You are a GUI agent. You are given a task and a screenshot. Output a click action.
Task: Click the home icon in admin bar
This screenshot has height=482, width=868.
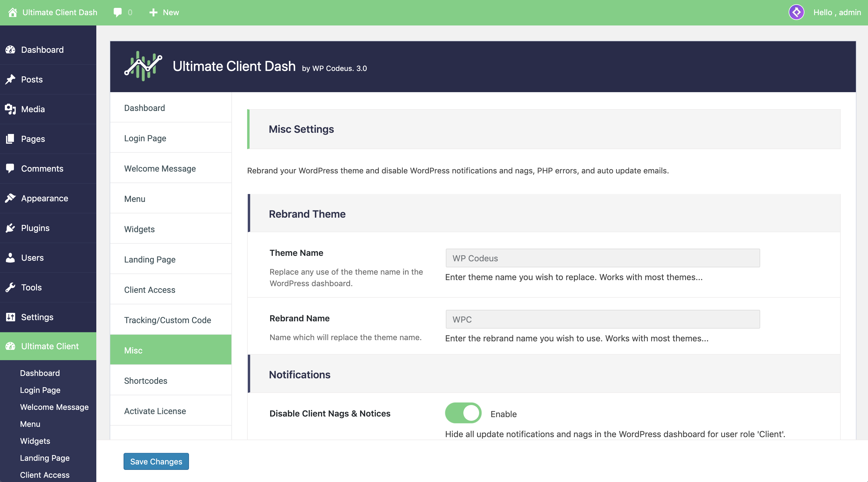[12, 12]
